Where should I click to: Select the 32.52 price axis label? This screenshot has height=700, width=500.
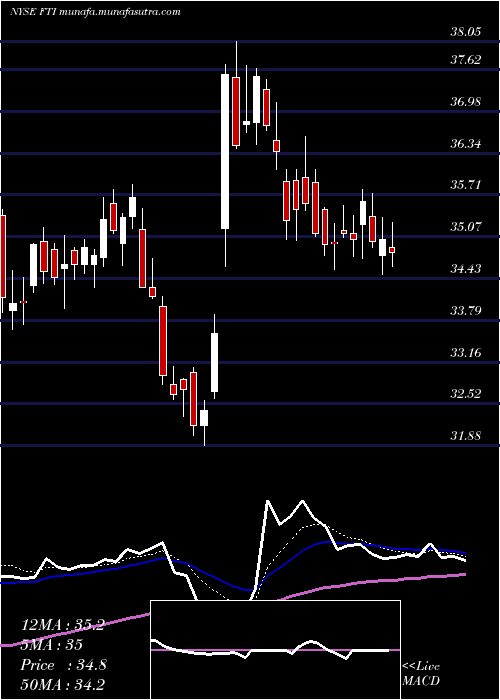pyautogui.click(x=466, y=394)
